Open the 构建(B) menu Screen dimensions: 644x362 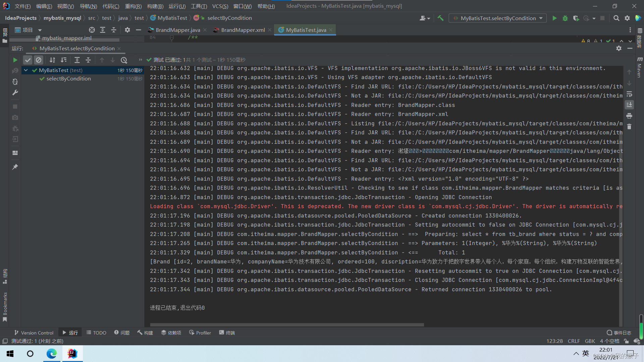[155, 6]
